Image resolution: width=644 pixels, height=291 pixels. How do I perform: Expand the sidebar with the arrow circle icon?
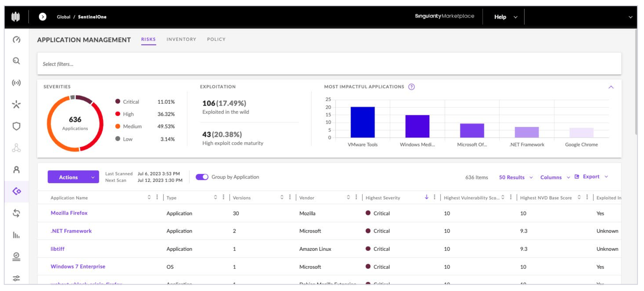[x=43, y=17]
